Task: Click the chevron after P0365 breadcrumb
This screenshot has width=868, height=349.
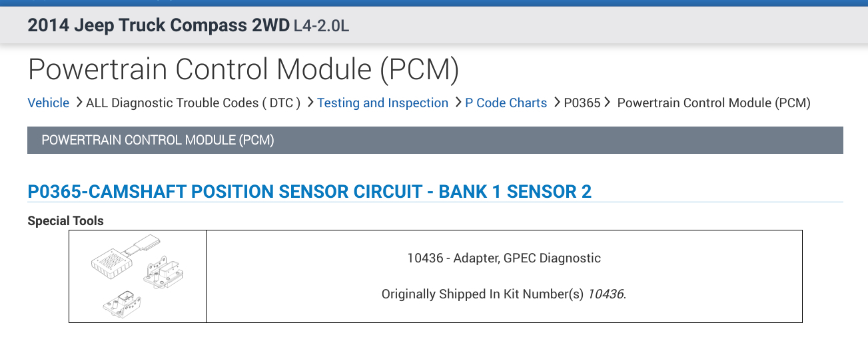Action: click(x=607, y=103)
